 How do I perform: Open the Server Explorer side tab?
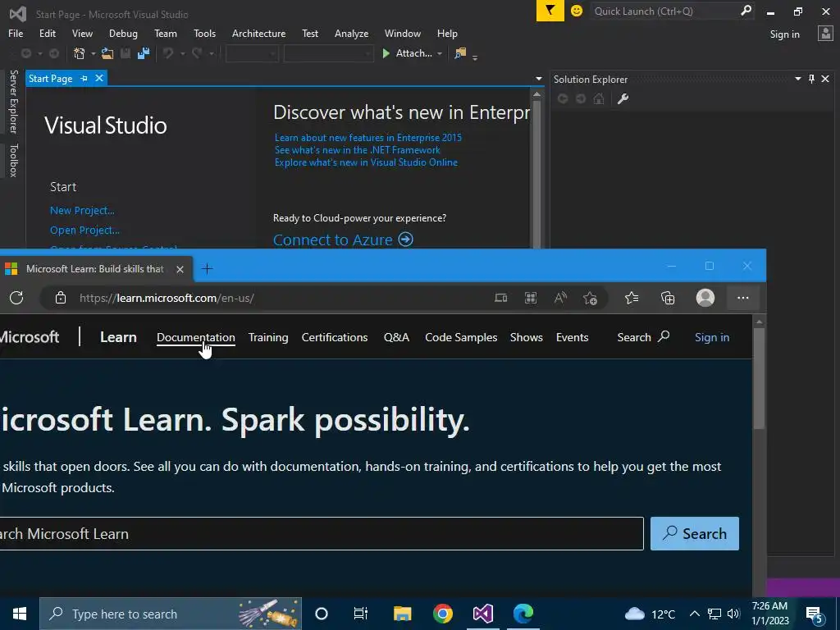coord(13,102)
